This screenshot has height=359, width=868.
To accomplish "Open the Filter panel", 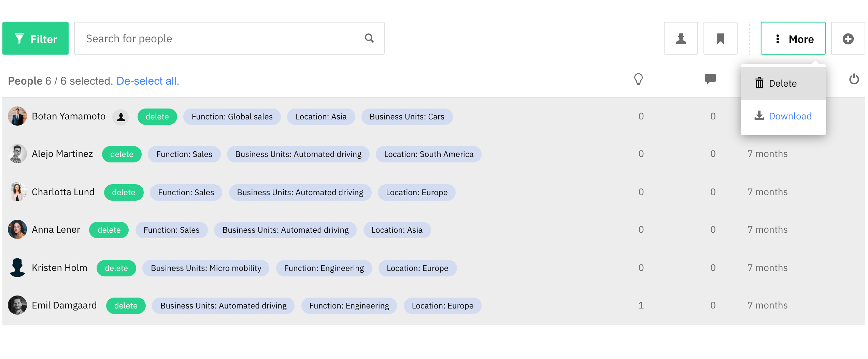I will [x=35, y=39].
